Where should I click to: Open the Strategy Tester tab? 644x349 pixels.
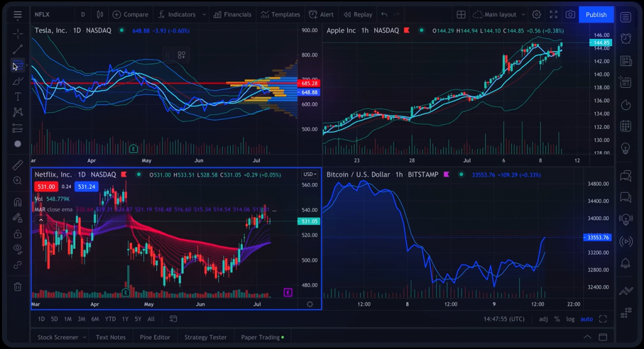205,337
